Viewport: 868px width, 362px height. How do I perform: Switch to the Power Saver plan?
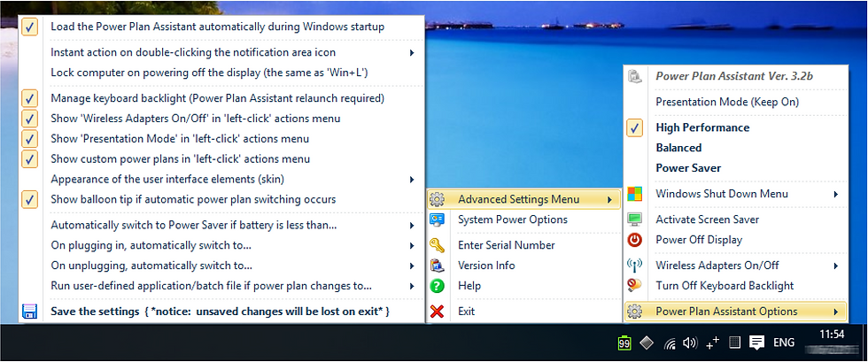click(x=688, y=168)
